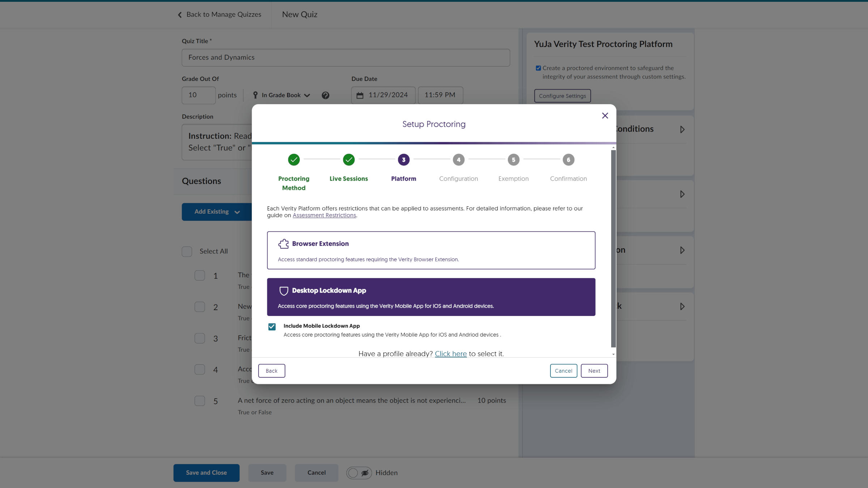Open the grade book help question icon
The width and height of the screenshot is (868, 488).
[325, 95]
